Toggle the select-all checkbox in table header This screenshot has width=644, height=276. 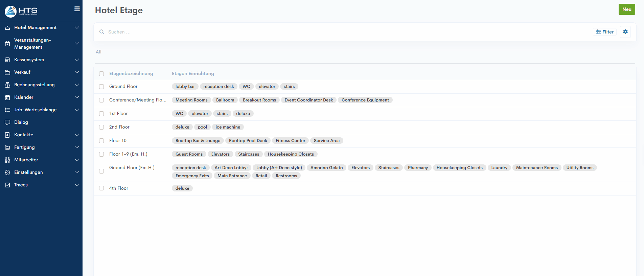click(101, 74)
